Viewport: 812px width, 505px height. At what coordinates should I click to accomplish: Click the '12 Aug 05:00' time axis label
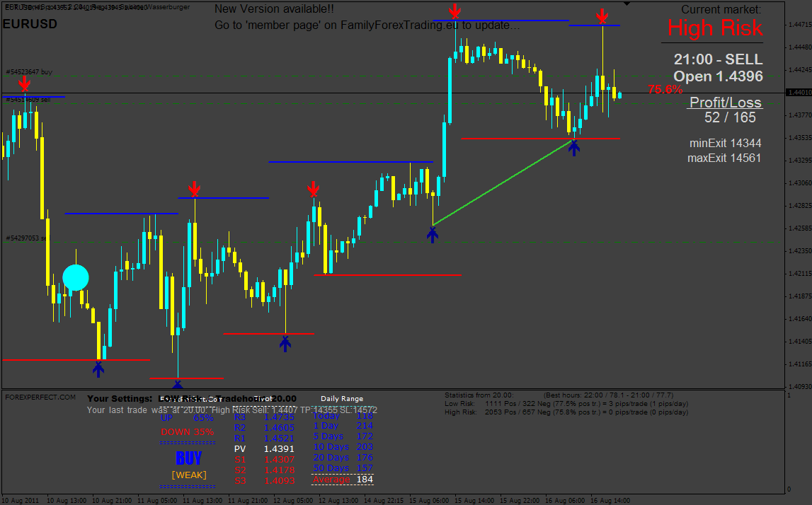(293, 500)
